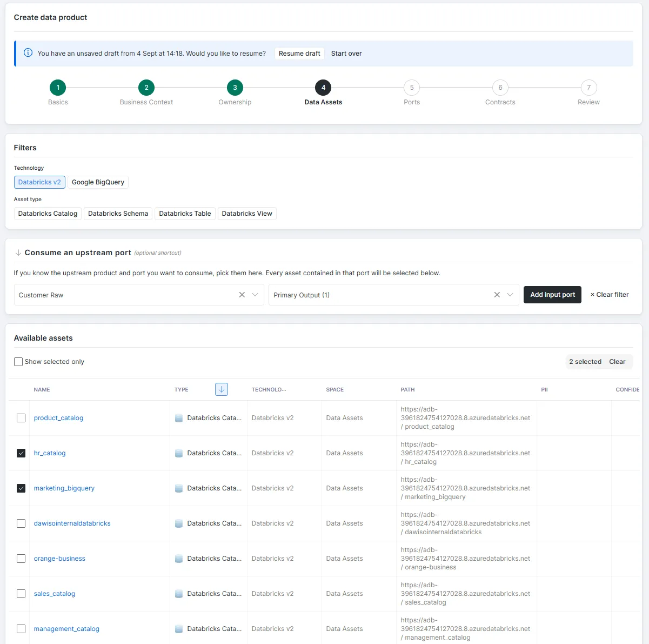Open the dawisointernaldatabricks link
649x644 pixels.
(72, 523)
